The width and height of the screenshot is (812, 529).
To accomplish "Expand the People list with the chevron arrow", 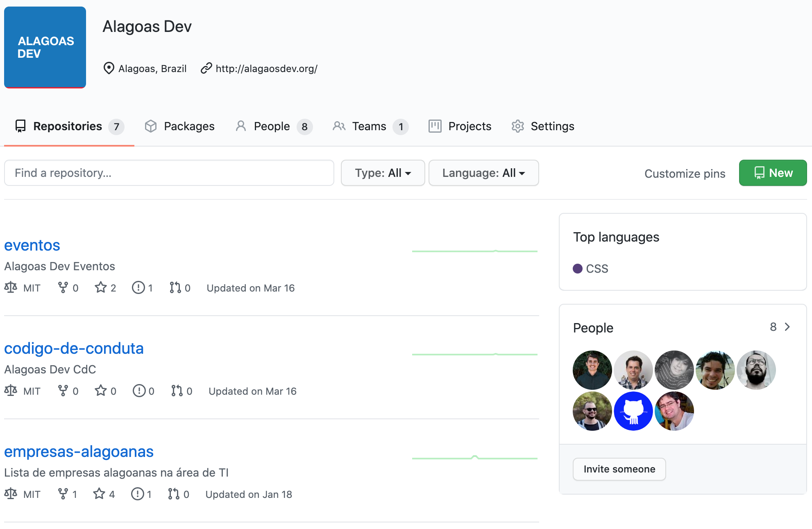I will pyautogui.click(x=787, y=327).
